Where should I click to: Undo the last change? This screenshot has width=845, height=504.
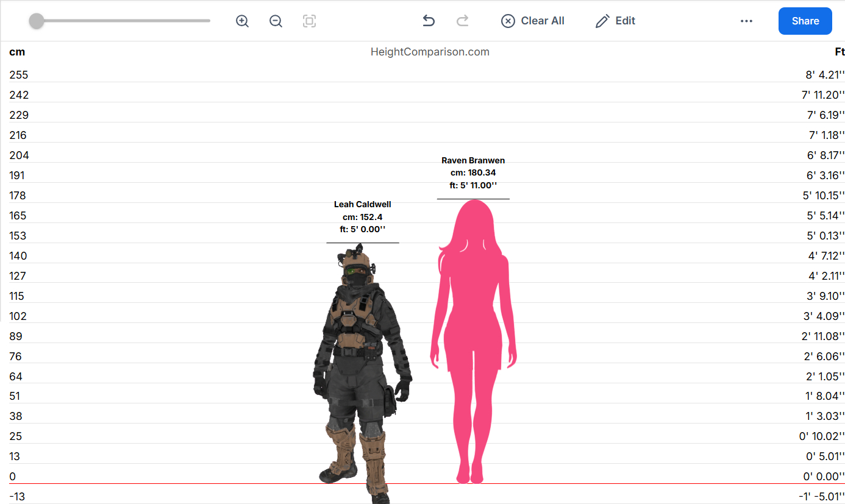point(429,21)
